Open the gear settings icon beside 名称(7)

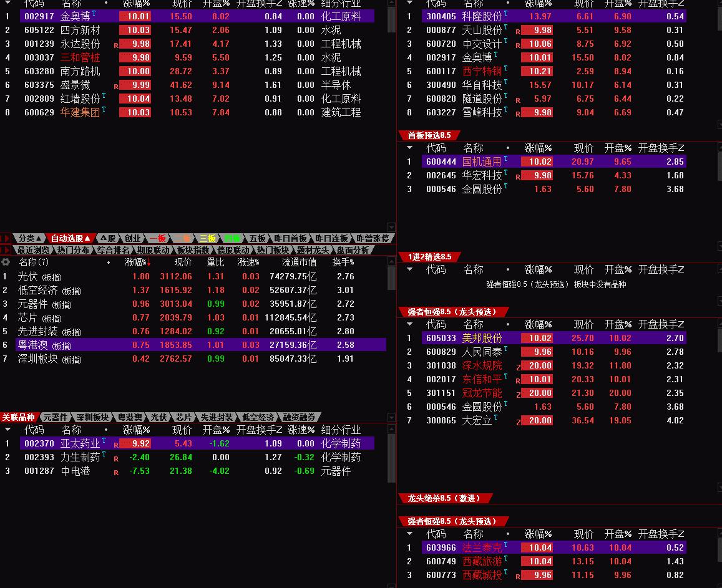tap(6, 262)
